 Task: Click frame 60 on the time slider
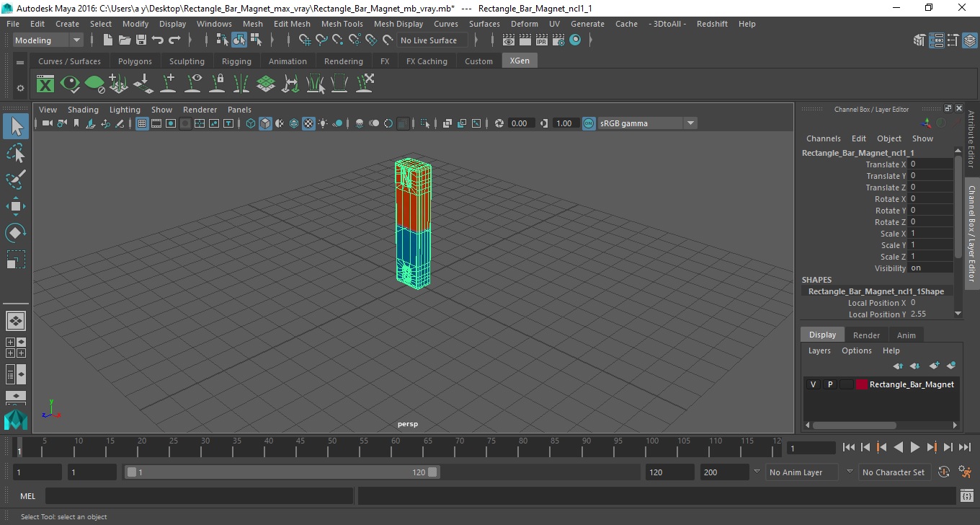[396, 448]
